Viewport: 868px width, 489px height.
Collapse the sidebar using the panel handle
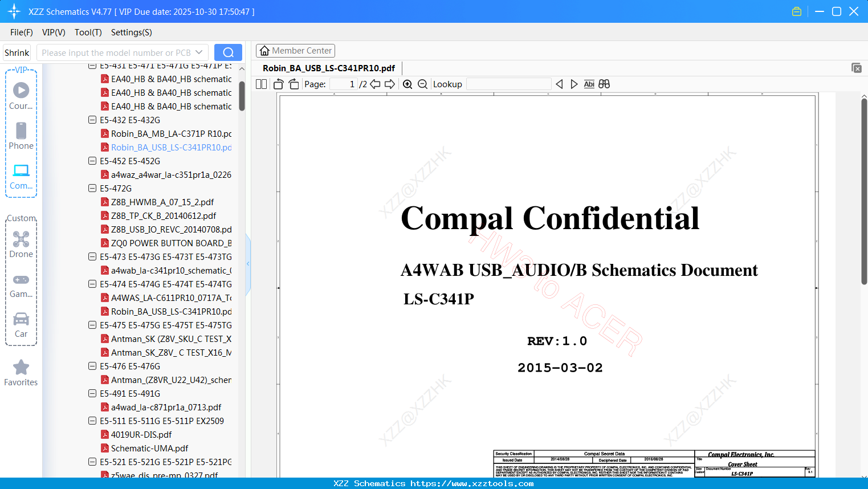coord(248,264)
